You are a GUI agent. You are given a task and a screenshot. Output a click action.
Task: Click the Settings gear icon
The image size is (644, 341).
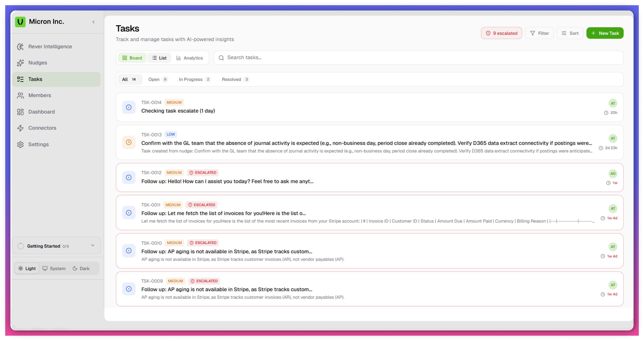pos(20,144)
